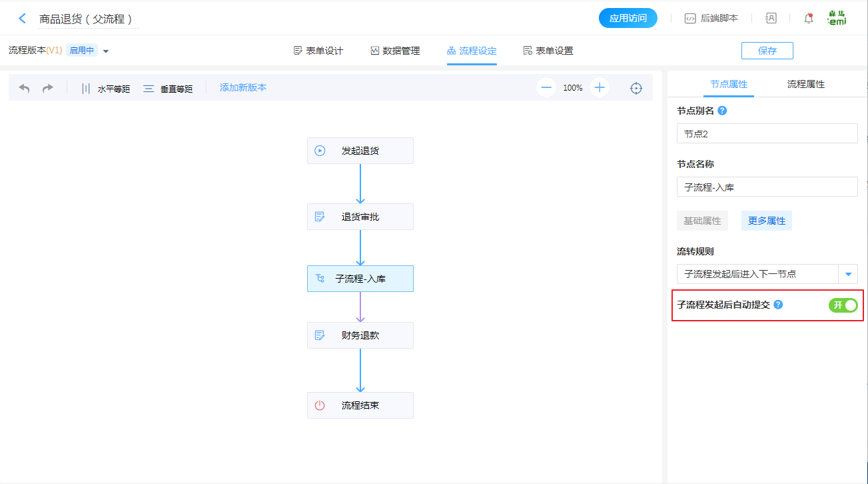Open the 数据管理 tab
Viewport: 868px width, 484px height.
[x=395, y=51]
